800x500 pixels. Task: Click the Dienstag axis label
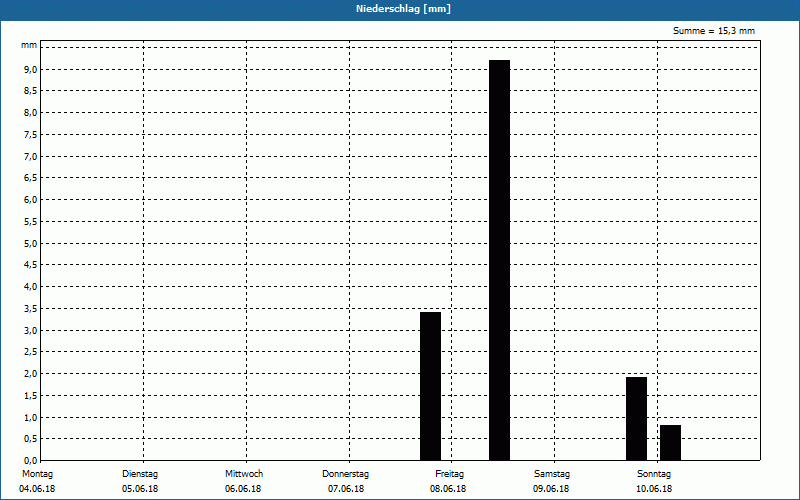tap(140, 473)
